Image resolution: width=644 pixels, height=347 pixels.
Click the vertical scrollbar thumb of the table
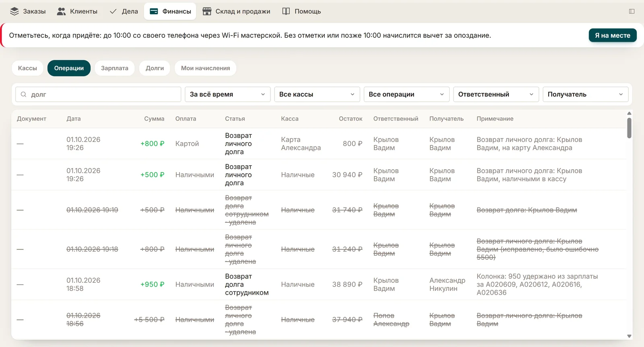click(x=629, y=128)
